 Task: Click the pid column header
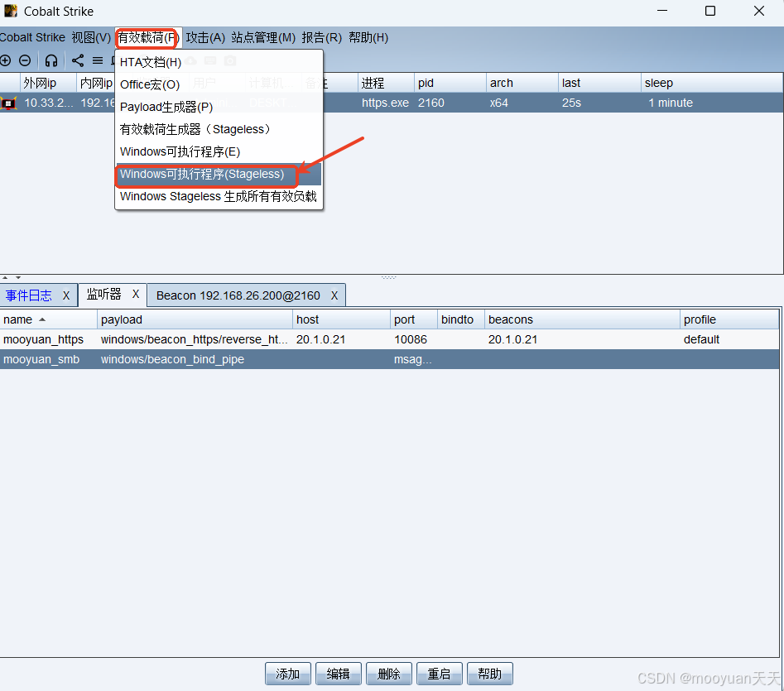[450, 83]
